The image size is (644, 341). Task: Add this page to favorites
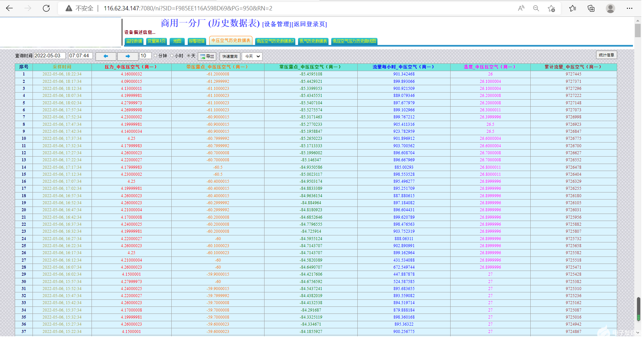point(551,8)
